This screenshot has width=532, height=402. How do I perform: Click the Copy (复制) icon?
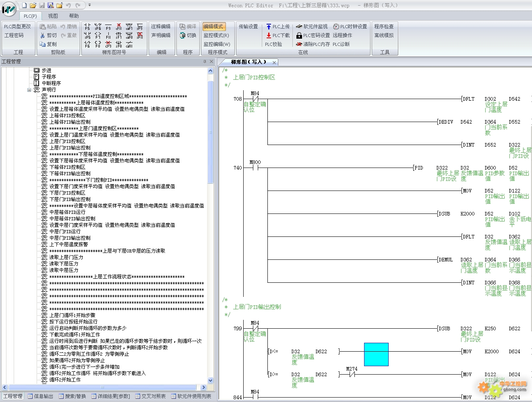[x=42, y=44]
